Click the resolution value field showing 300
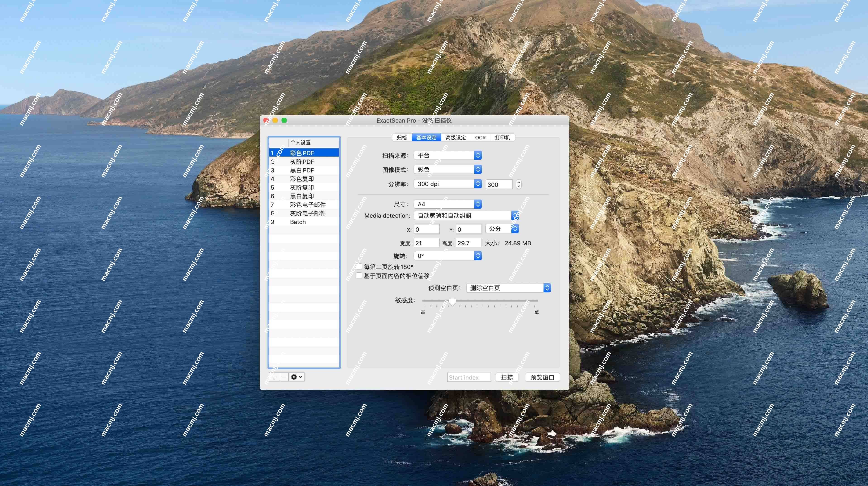 point(499,184)
